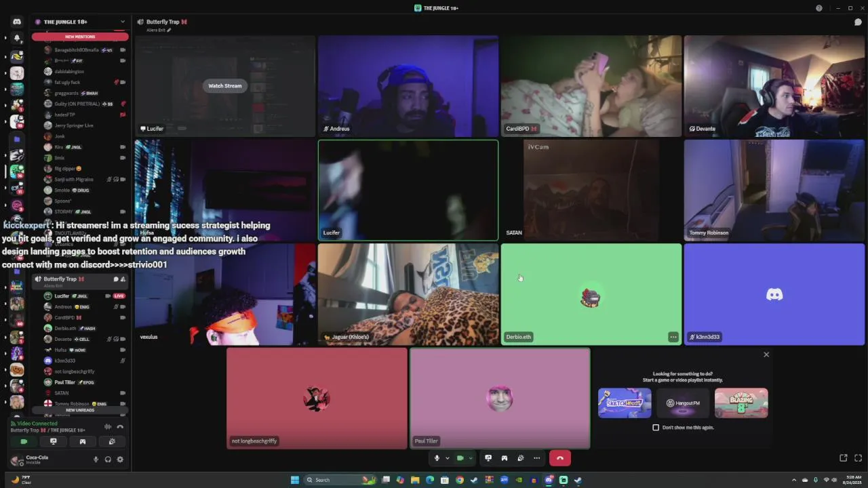Open chat bubble icon at top right

pyautogui.click(x=858, y=22)
